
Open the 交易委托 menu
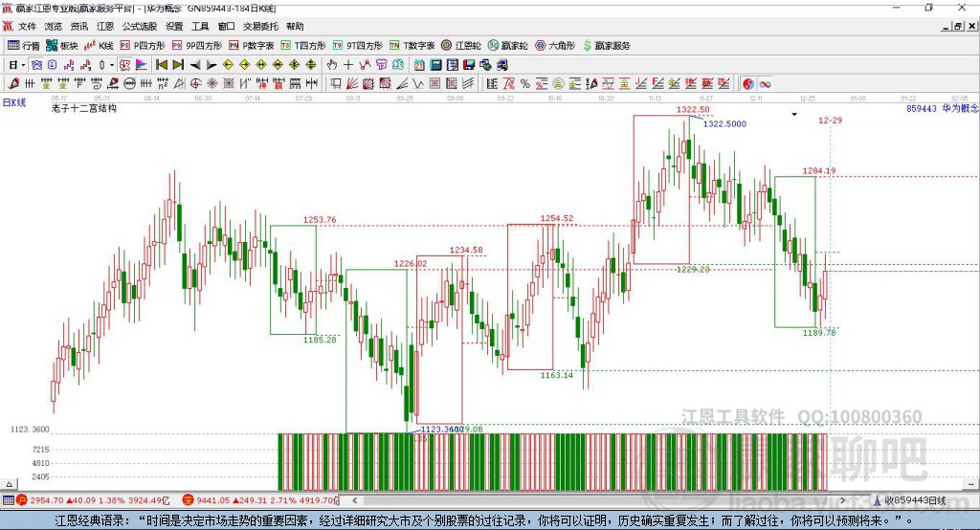pyautogui.click(x=260, y=26)
